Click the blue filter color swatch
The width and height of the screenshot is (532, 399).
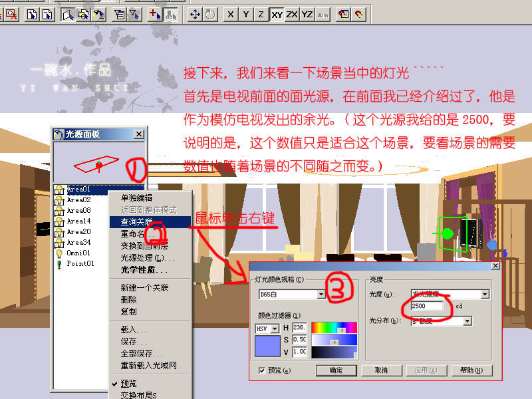(267, 346)
